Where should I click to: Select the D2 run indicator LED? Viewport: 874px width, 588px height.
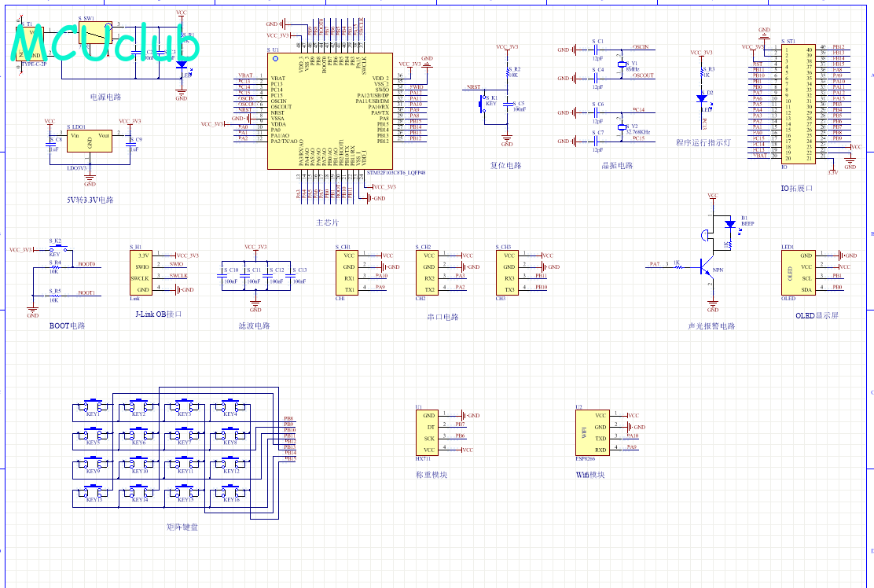click(x=702, y=97)
